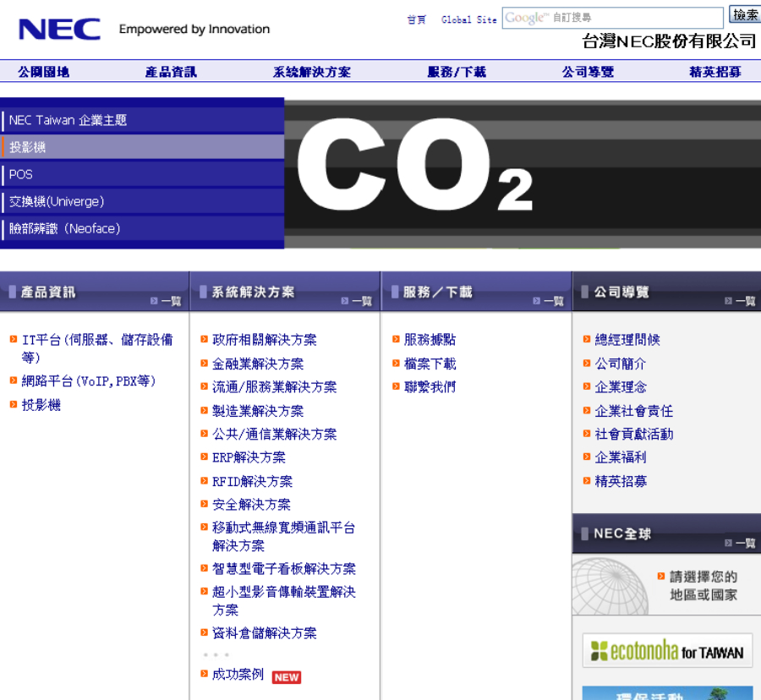The height and width of the screenshot is (700, 761).
Task: Open the 精英招募 top menu
Action: click(x=715, y=72)
